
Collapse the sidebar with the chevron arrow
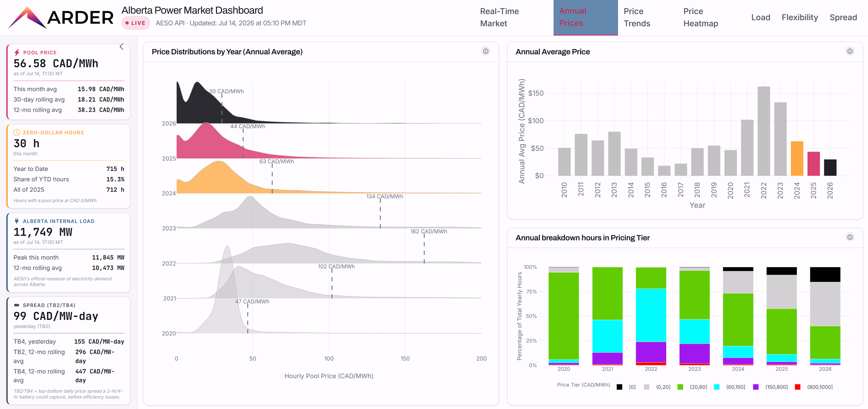(x=122, y=47)
